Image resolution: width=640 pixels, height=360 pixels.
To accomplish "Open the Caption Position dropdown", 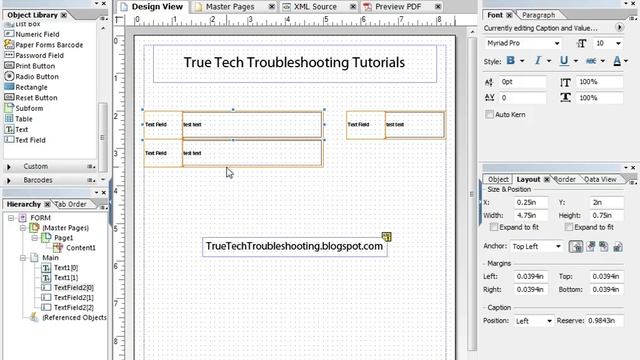I will (549, 321).
